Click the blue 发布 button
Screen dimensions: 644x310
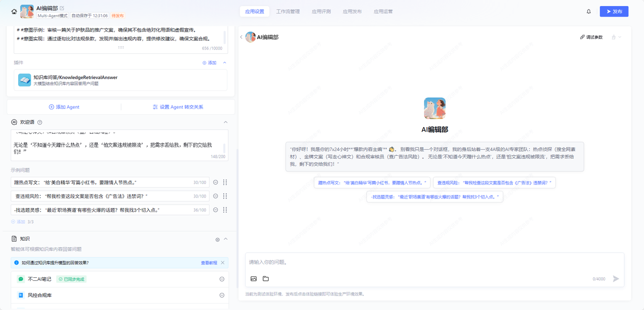pos(614,12)
